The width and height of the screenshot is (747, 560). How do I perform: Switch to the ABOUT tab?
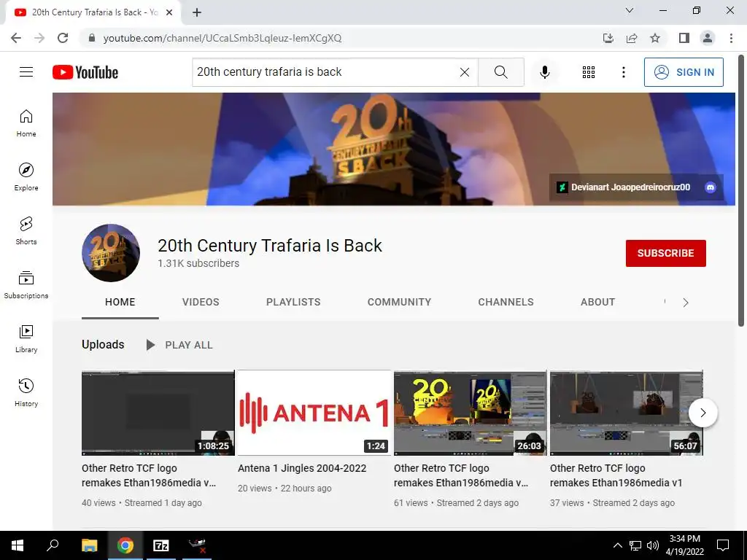(598, 303)
